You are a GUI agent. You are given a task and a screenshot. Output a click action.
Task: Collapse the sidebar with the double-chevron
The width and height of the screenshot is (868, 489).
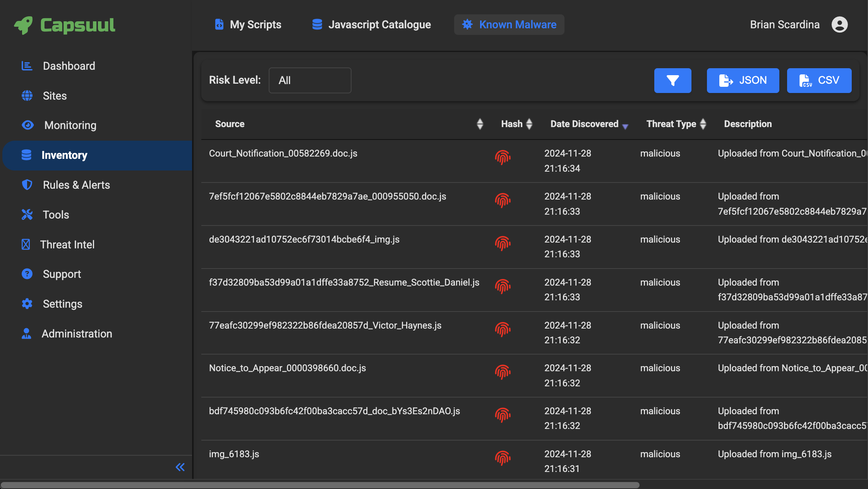click(180, 467)
